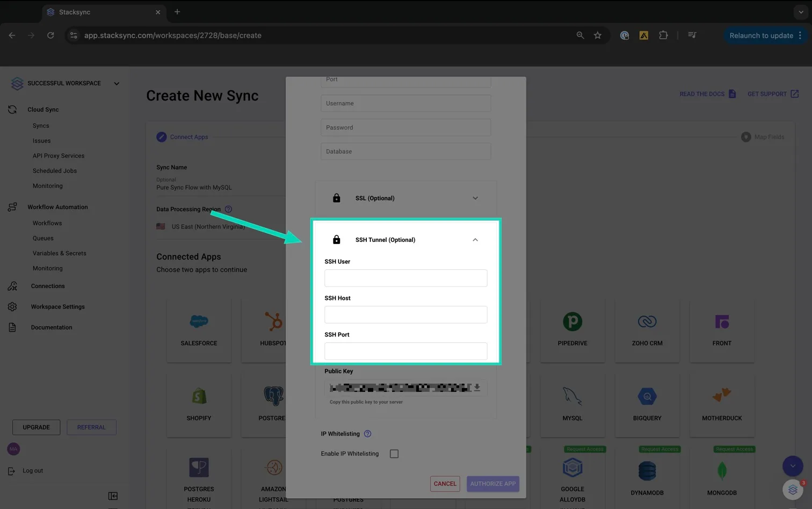This screenshot has height=509, width=812.
Task: Open Data Processing Region help icon
Action: (x=228, y=209)
